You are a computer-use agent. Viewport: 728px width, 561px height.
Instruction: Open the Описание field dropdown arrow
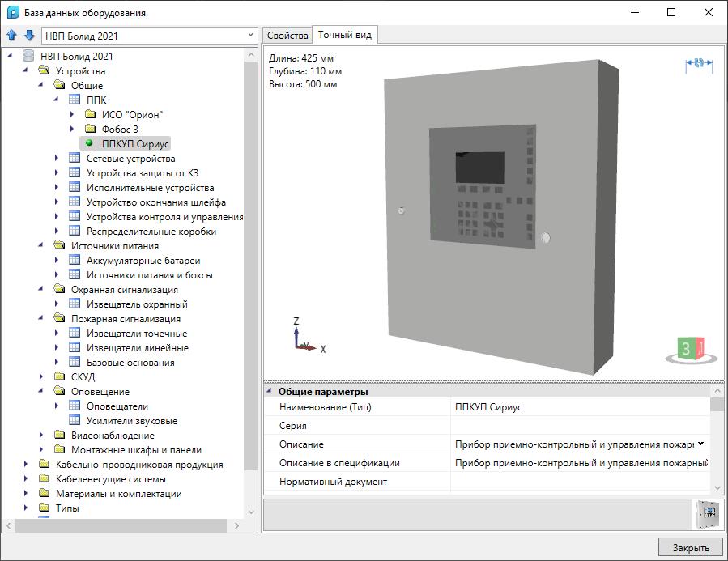click(x=700, y=444)
